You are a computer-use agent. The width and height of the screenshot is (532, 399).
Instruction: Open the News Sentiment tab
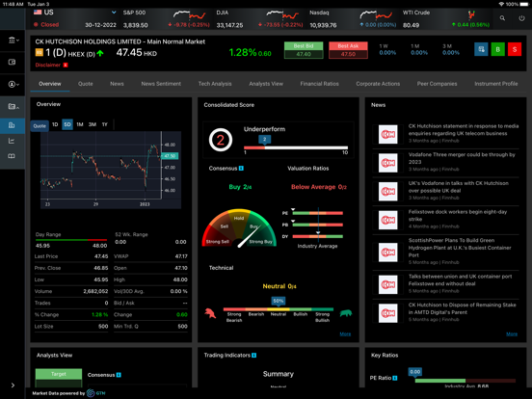coord(161,84)
